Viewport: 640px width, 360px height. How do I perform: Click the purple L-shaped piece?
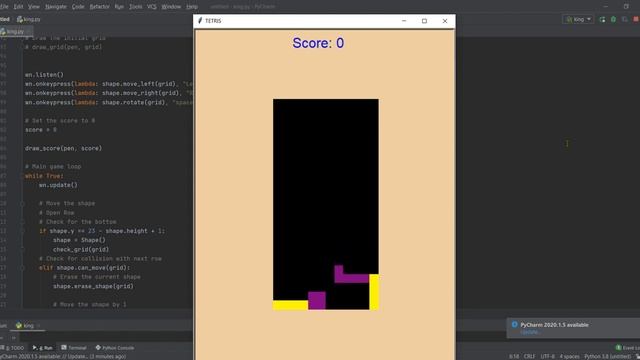tap(351, 278)
